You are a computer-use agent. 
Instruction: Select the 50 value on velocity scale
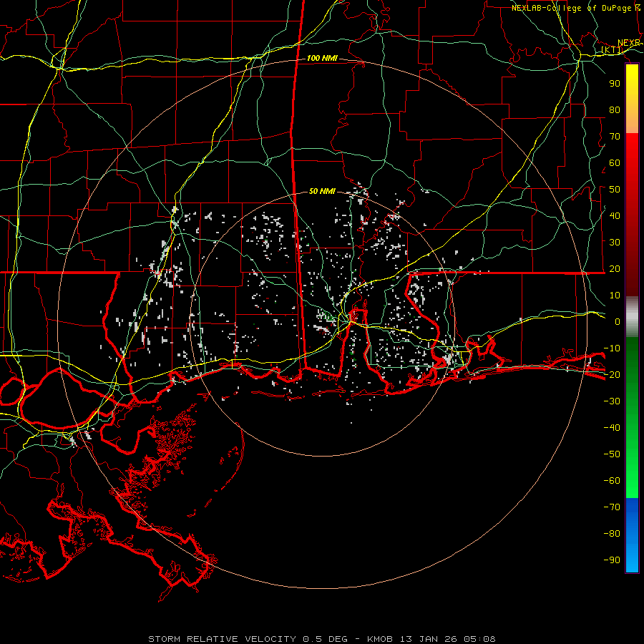point(615,189)
